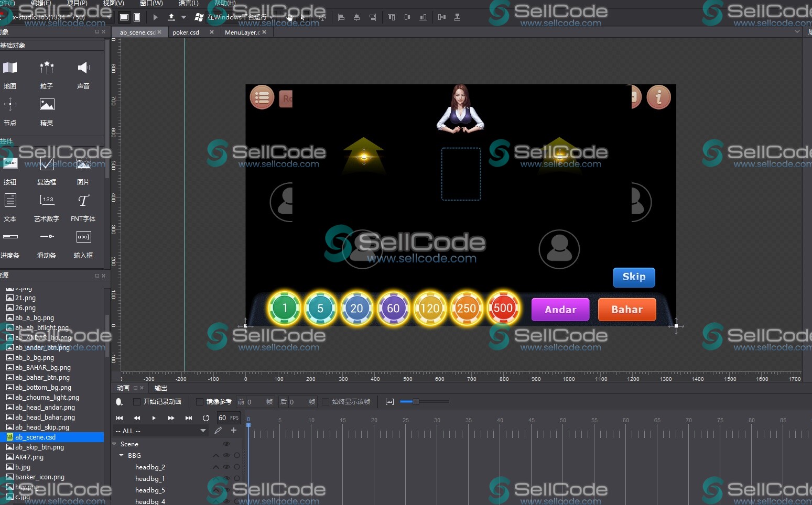Collapse the BBG tree node
The image size is (812, 505).
(122, 456)
